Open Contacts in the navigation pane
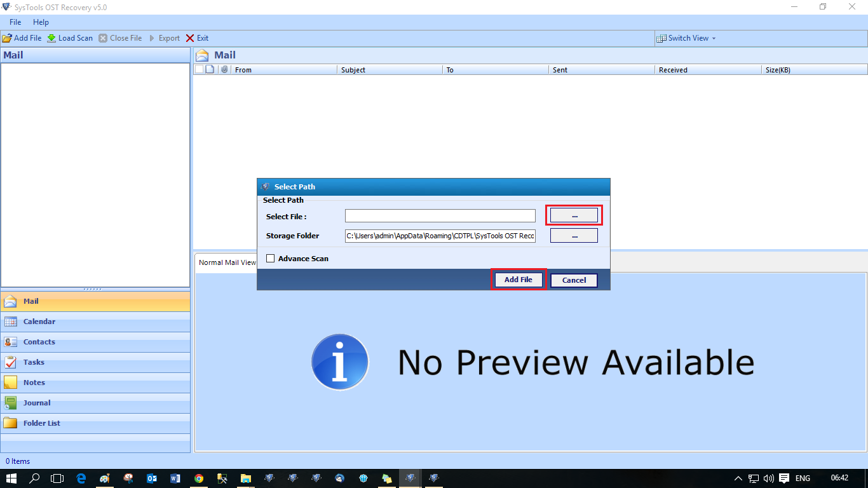868x488 pixels. [x=95, y=342]
